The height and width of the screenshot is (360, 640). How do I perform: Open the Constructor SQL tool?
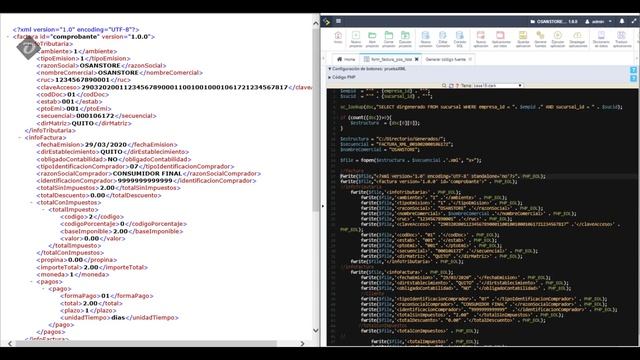tap(460, 39)
